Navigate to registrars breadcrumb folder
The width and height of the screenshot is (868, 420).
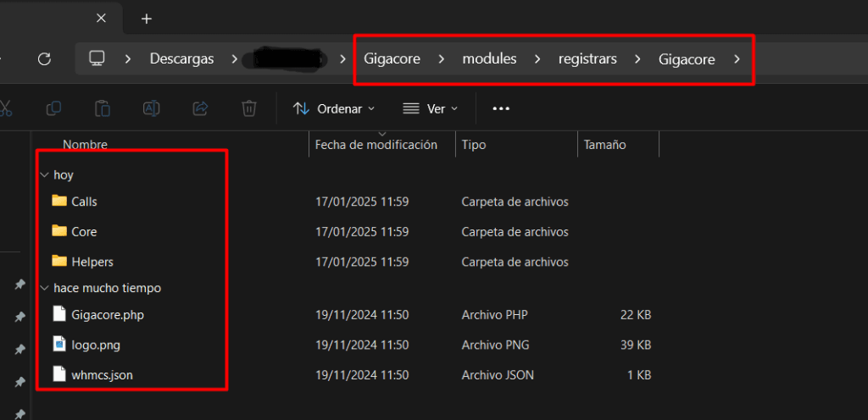(x=587, y=58)
